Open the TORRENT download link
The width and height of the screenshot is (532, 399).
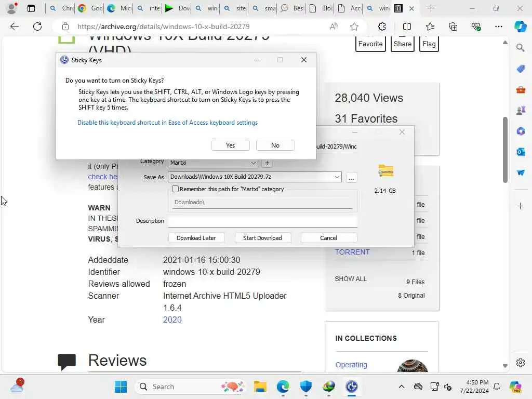tap(352, 252)
